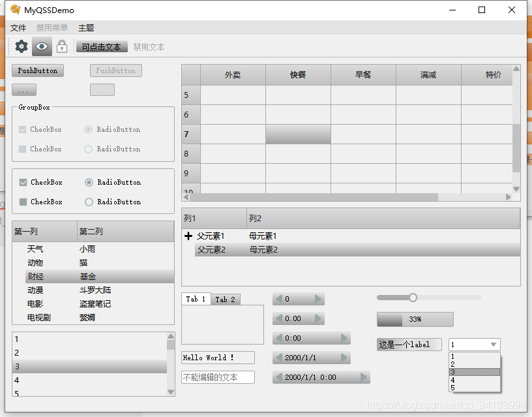Select item 3 in number list
This screenshot has width=532, height=417.
coord(89,366)
